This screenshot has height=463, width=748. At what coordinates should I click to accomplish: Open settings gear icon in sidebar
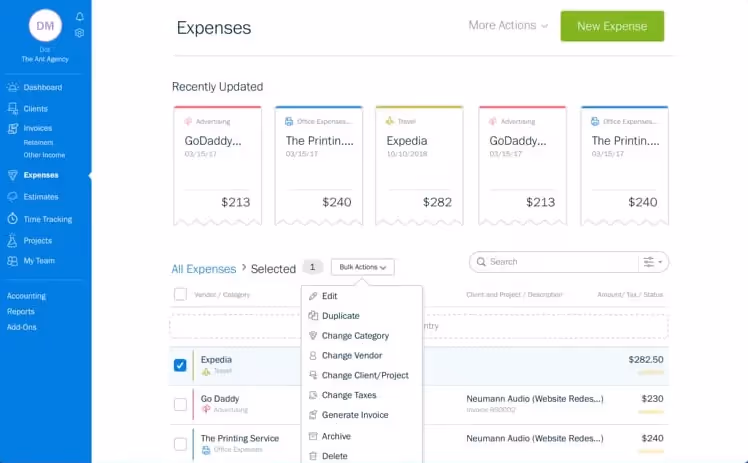point(80,33)
